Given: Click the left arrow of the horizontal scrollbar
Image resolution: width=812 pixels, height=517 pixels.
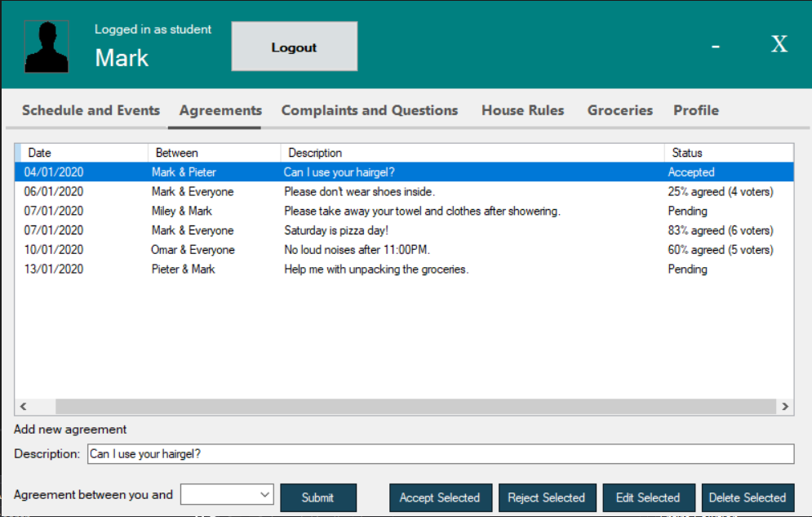Looking at the screenshot, I should coord(24,407).
